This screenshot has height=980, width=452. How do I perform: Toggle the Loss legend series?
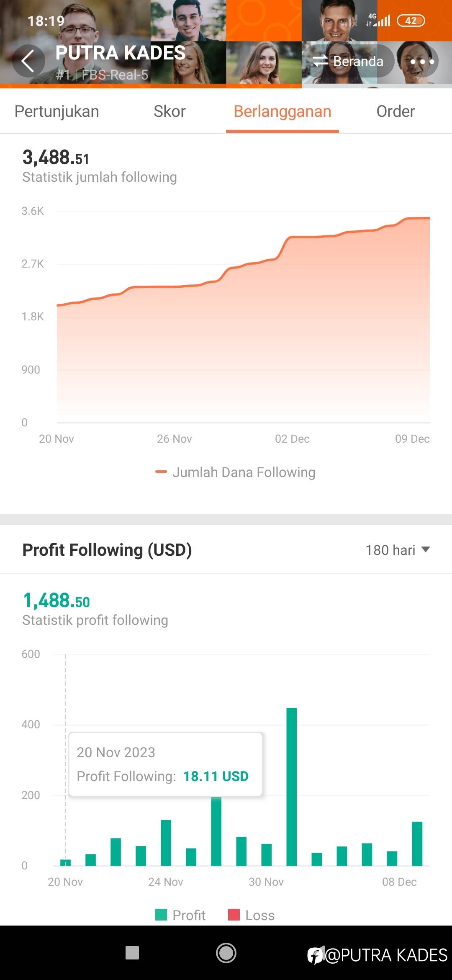252,915
